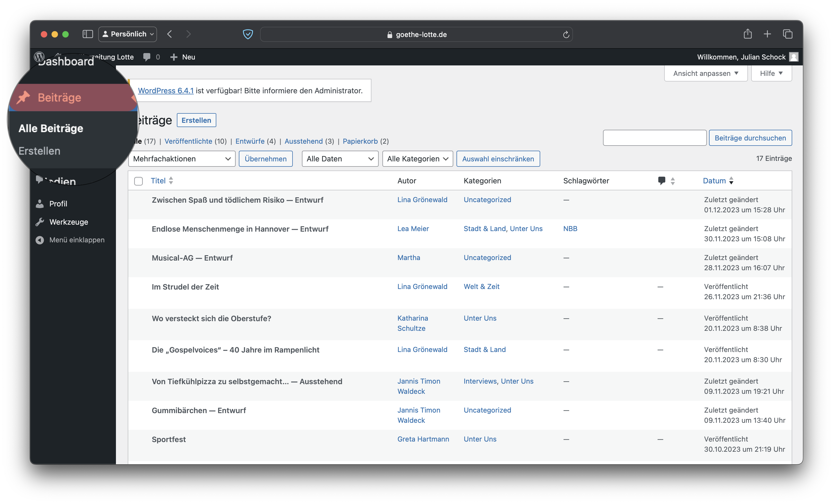The image size is (833, 504).
Task: Filter by Entwürfe posts
Action: (250, 141)
